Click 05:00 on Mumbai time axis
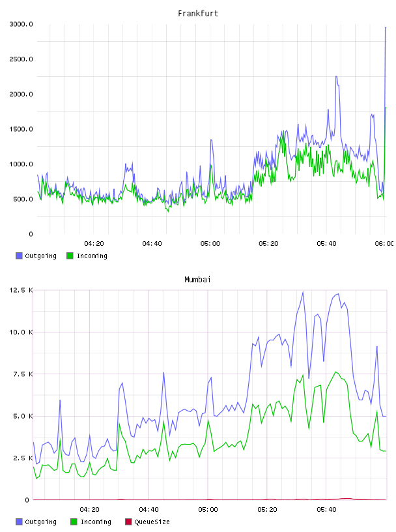396x532 pixels. click(x=208, y=510)
